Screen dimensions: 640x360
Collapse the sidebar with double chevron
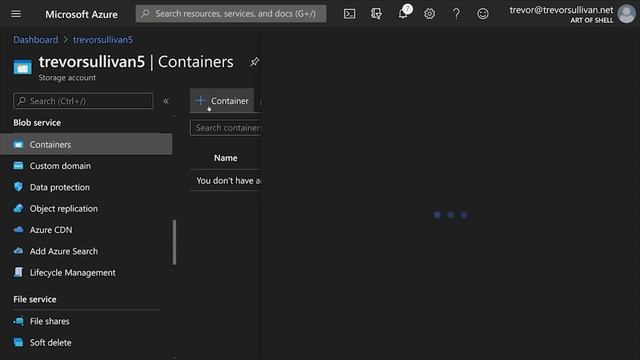click(x=166, y=101)
